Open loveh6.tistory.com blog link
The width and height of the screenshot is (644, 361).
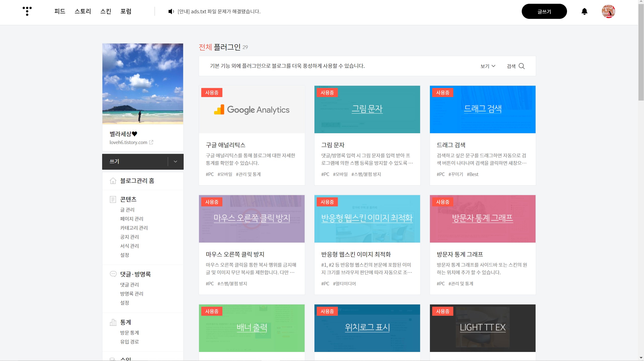pyautogui.click(x=128, y=142)
